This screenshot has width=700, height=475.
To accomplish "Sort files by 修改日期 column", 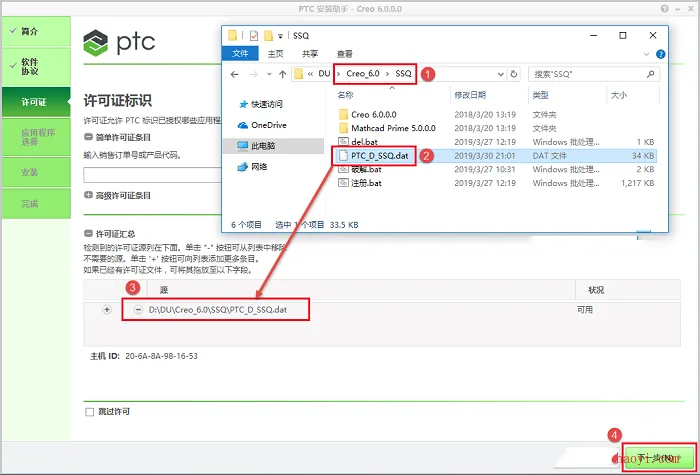I will point(470,95).
